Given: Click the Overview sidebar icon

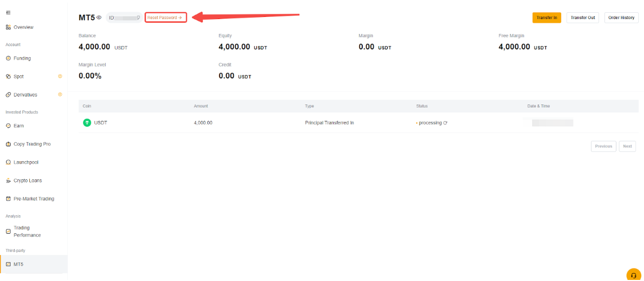Looking at the screenshot, I should tap(8, 27).
